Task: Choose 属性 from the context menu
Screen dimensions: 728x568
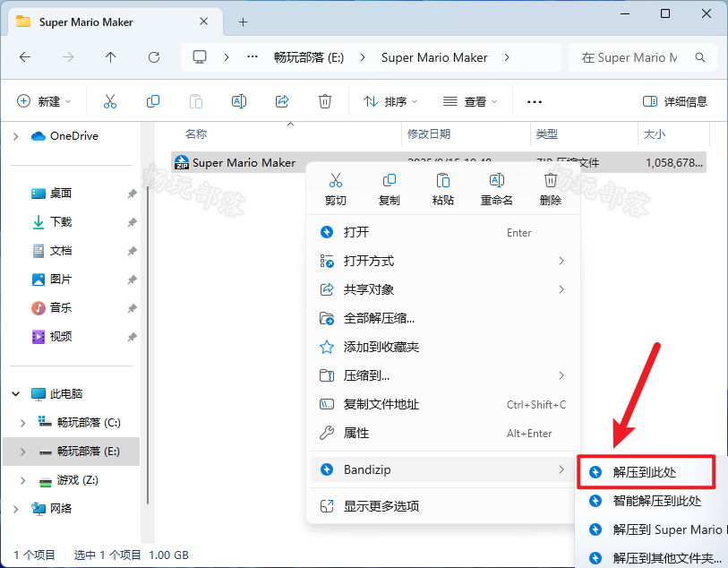Action: coord(443,433)
